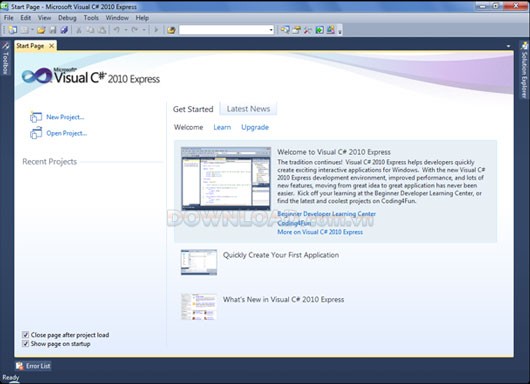
Task: Switch to the Latest News tab
Action: coord(248,109)
